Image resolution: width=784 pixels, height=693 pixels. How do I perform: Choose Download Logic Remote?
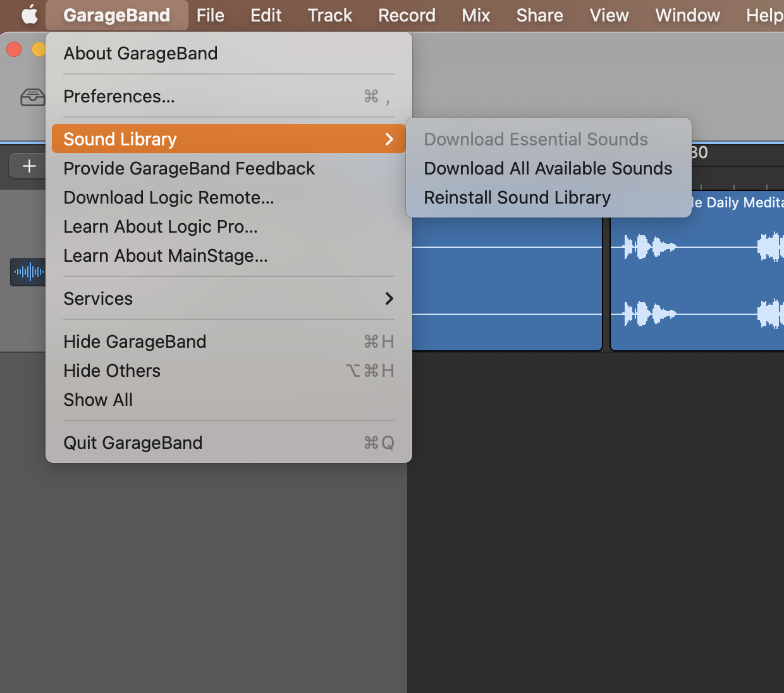[x=229, y=197]
